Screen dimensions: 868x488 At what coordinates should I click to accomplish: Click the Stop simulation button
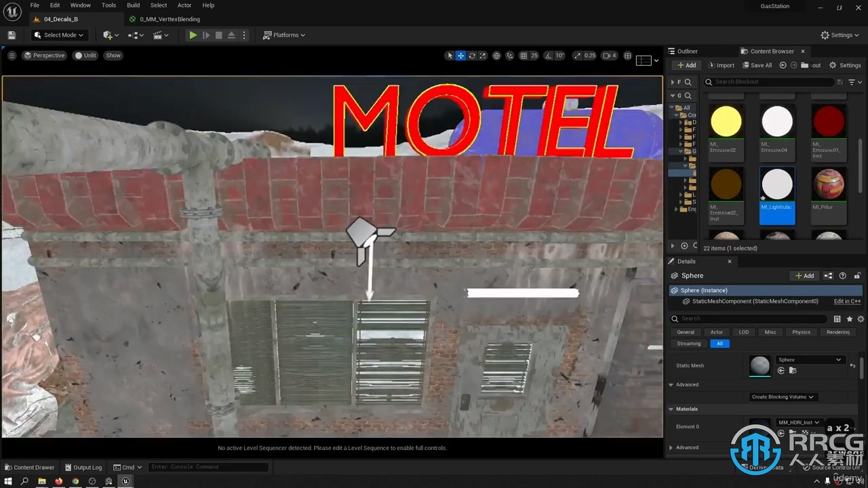(x=218, y=35)
